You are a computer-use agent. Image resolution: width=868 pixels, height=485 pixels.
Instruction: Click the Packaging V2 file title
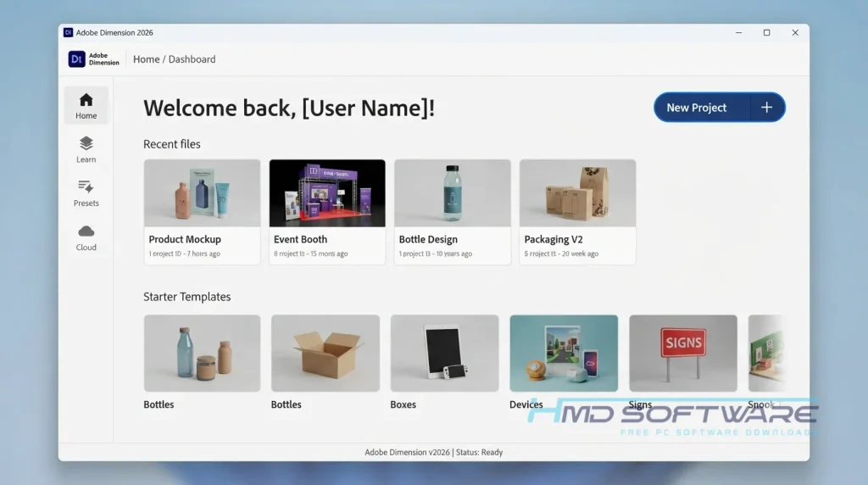[554, 239]
